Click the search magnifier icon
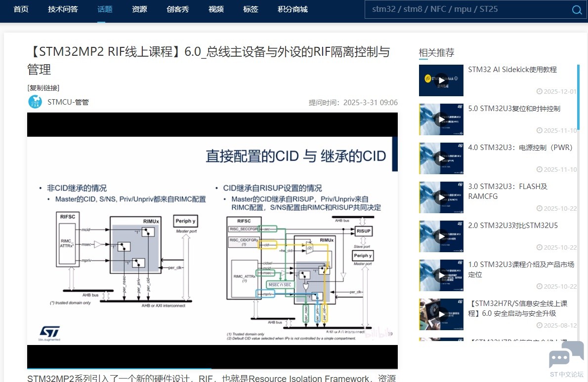The image size is (588, 382). tap(577, 10)
